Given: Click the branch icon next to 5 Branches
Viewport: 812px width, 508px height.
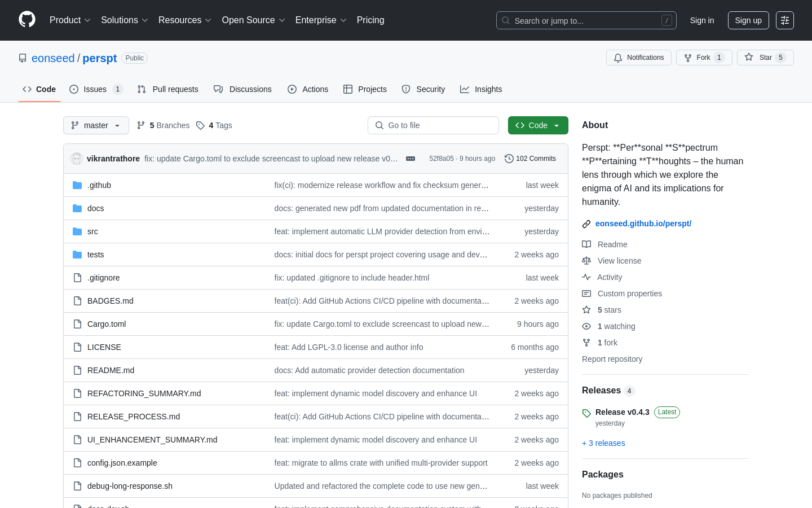Looking at the screenshot, I should point(141,125).
